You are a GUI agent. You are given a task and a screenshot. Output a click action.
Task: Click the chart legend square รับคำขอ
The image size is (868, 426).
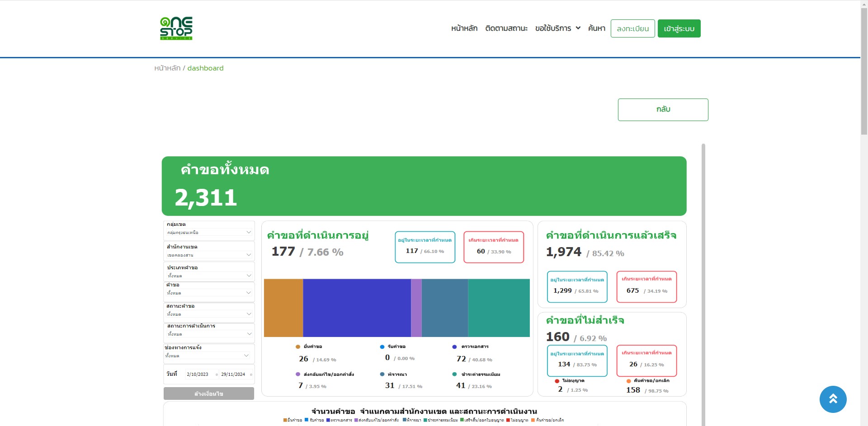pos(307,420)
